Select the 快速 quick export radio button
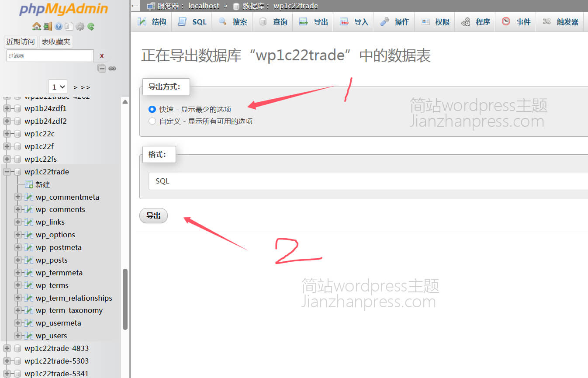The width and height of the screenshot is (588, 378). tap(152, 109)
